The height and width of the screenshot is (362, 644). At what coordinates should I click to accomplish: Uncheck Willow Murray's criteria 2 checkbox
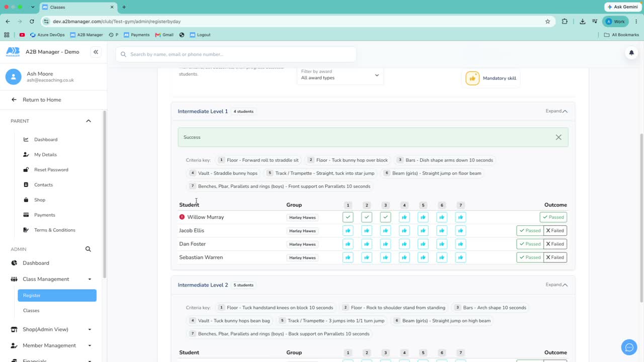point(367,217)
